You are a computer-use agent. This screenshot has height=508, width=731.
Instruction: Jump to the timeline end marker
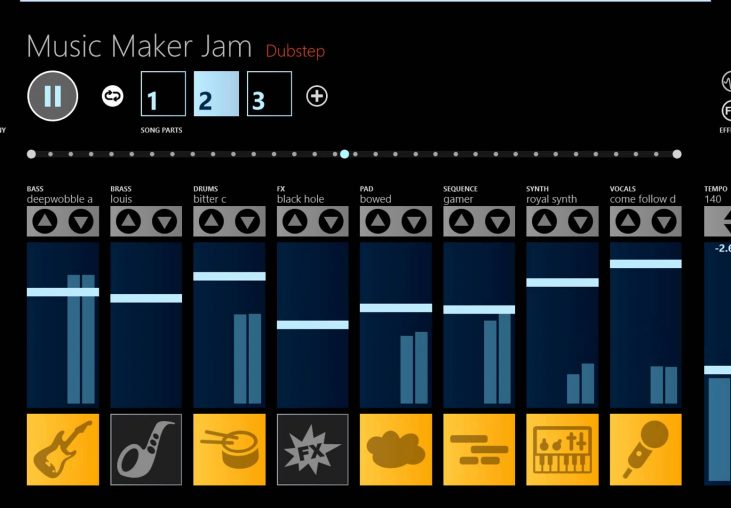coord(677,154)
